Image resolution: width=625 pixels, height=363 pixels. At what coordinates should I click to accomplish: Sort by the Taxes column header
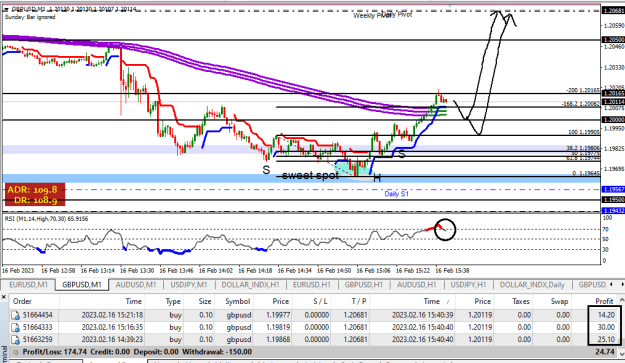click(x=521, y=302)
